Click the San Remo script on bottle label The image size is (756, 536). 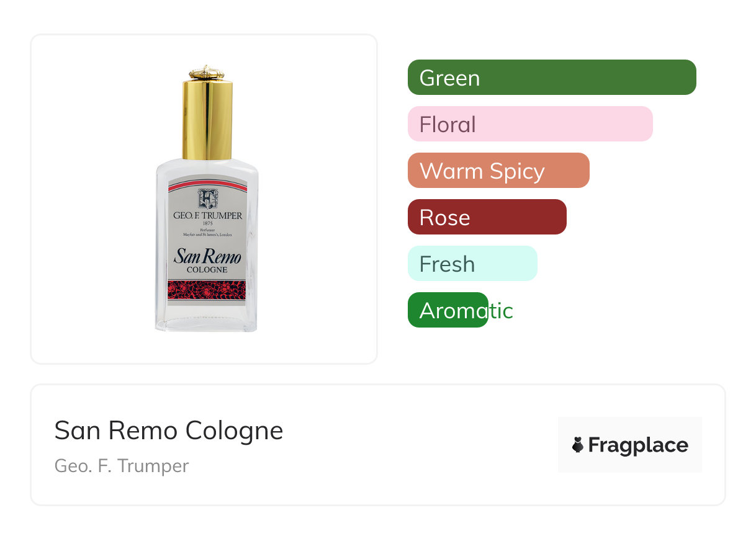coord(207,256)
